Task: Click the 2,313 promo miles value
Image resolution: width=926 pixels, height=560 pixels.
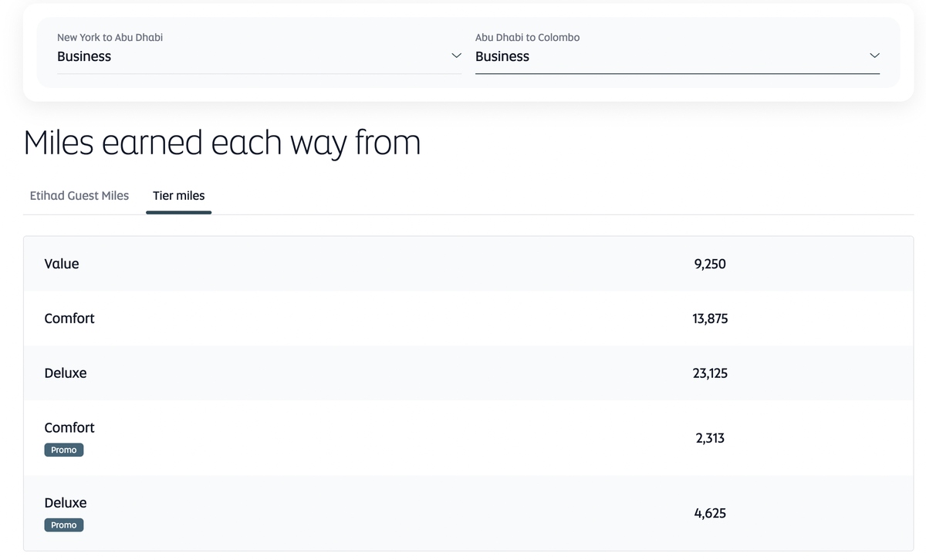Action: (710, 438)
